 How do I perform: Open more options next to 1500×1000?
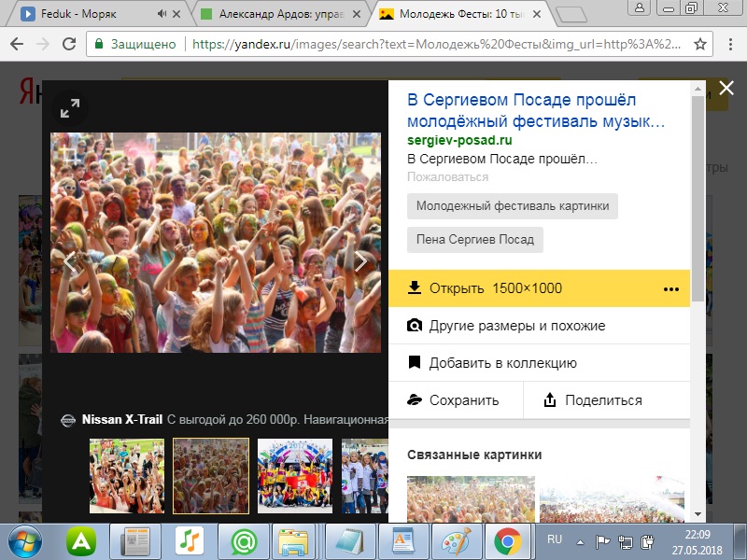(671, 288)
